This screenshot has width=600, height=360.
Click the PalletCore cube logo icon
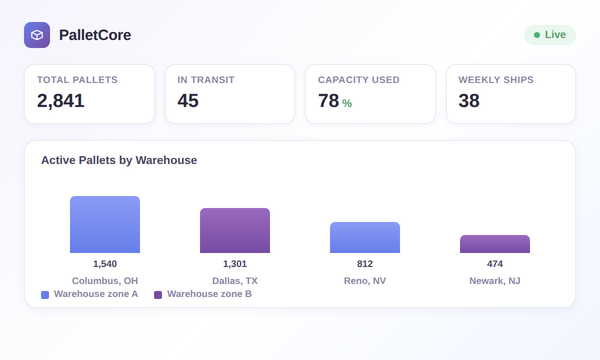[x=37, y=35]
